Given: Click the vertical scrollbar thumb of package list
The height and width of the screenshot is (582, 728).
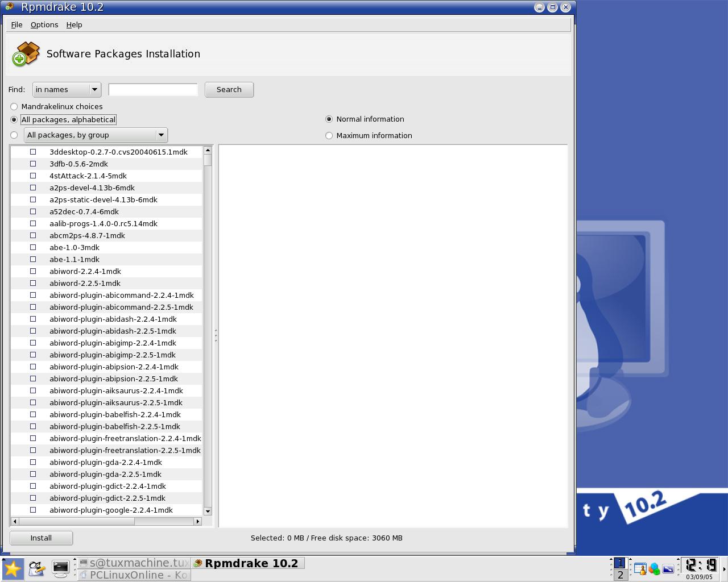Looking at the screenshot, I should tap(208, 160).
